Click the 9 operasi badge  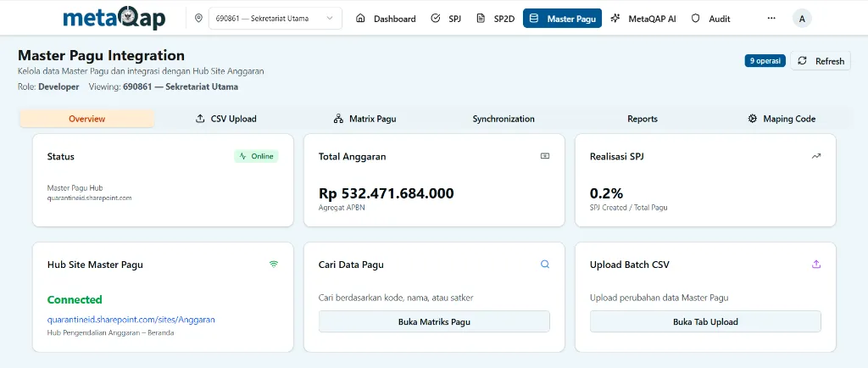pyautogui.click(x=765, y=61)
